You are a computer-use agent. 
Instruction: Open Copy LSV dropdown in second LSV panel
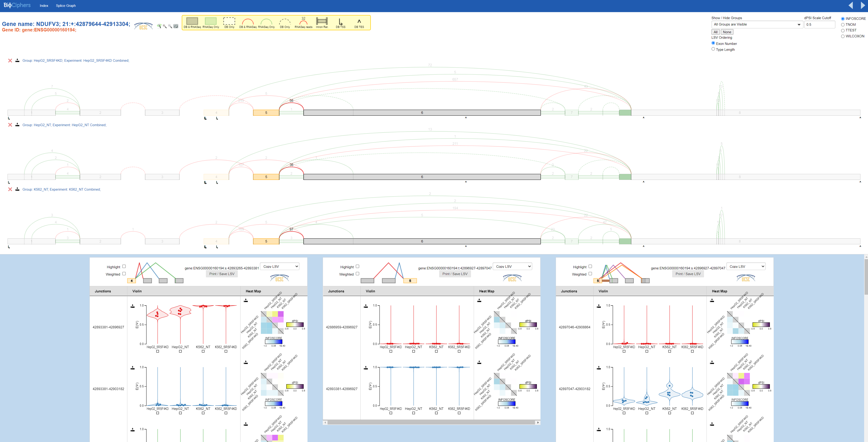tap(512, 266)
